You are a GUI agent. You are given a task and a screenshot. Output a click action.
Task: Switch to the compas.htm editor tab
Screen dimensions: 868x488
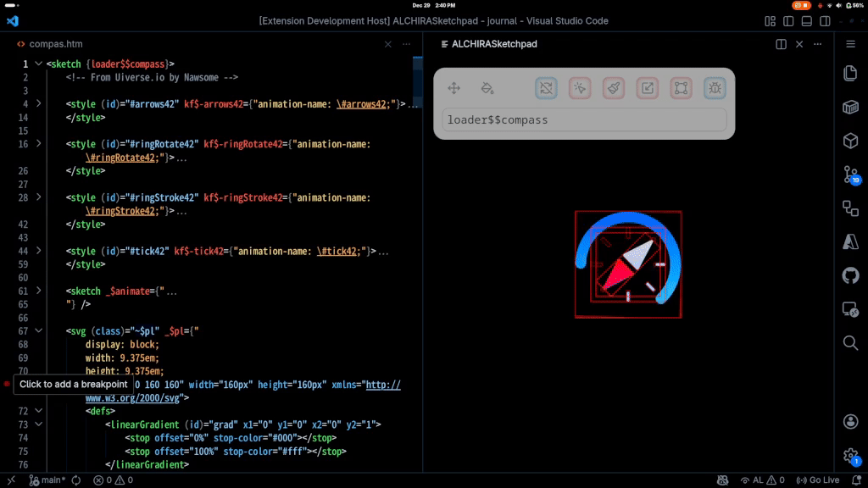coord(56,44)
